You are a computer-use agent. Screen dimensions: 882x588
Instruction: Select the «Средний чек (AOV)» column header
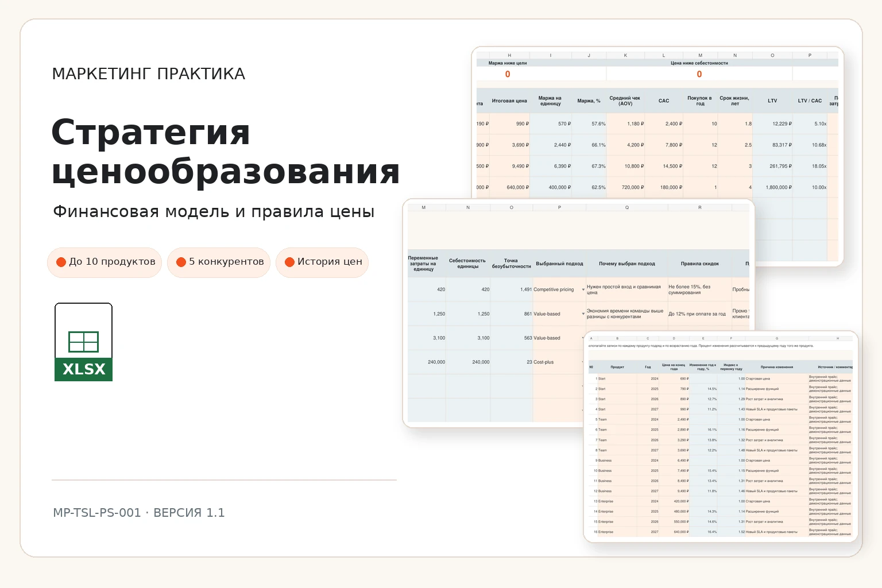point(625,101)
